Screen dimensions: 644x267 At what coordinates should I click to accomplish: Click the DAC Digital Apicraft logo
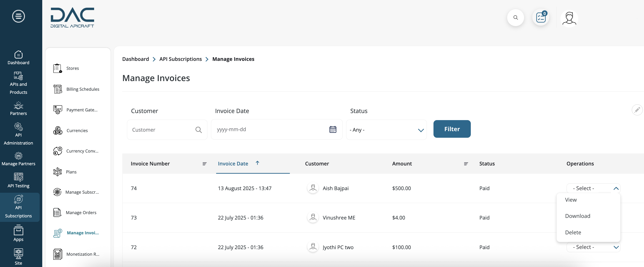click(72, 18)
